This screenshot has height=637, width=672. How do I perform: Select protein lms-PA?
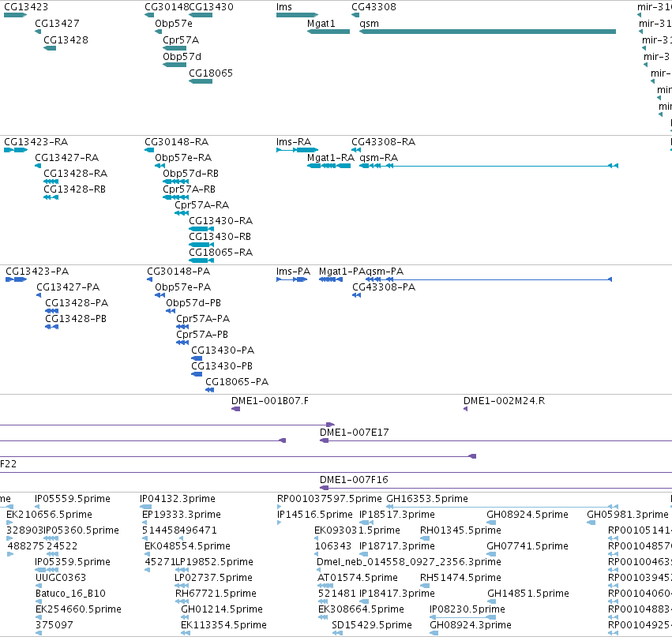click(x=293, y=272)
